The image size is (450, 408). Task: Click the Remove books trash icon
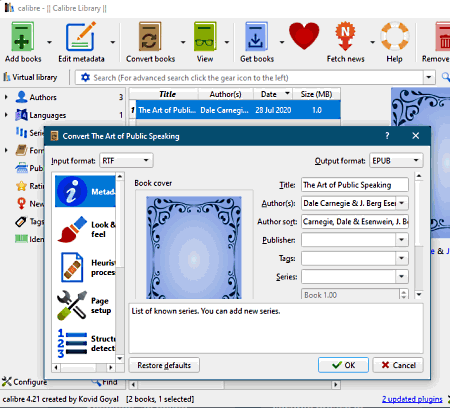click(x=443, y=37)
